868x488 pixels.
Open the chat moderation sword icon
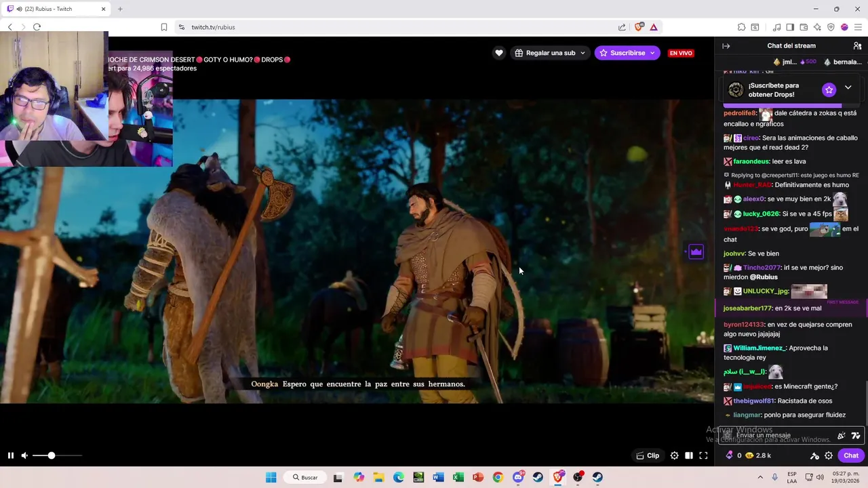(x=814, y=456)
